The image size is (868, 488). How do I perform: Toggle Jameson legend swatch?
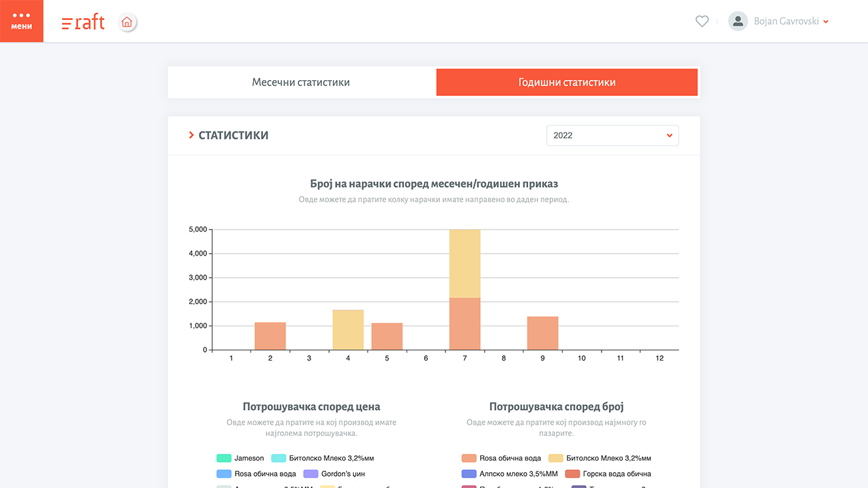click(224, 459)
